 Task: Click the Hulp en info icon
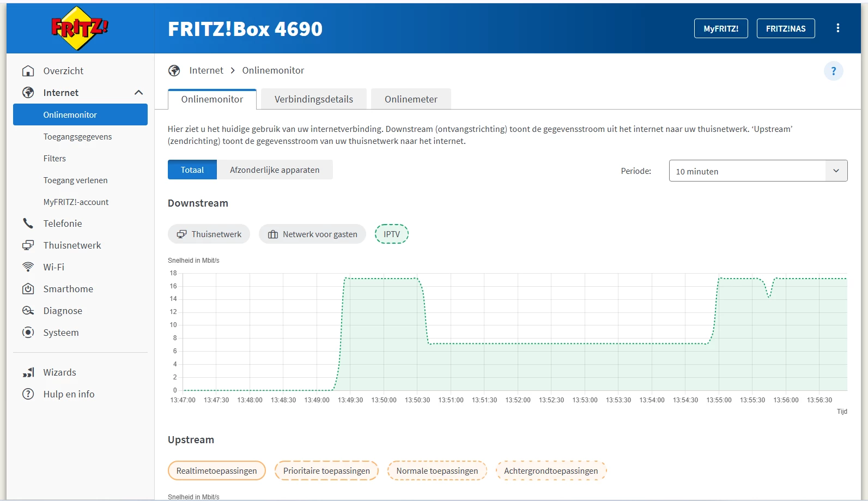point(28,394)
